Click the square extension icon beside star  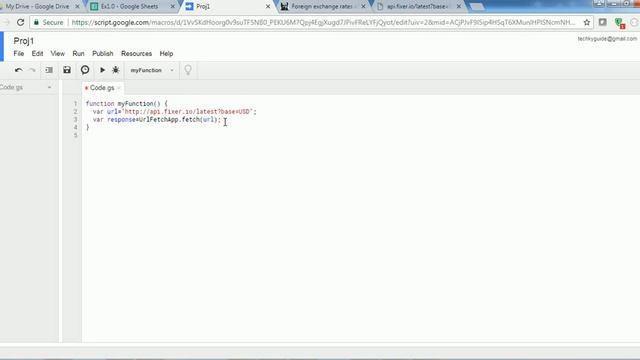click(x=602, y=22)
